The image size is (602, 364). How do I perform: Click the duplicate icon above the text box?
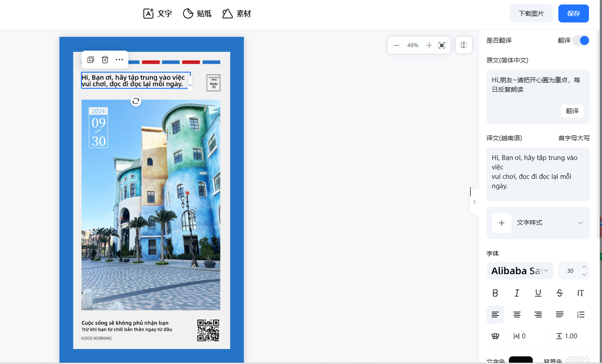90,60
